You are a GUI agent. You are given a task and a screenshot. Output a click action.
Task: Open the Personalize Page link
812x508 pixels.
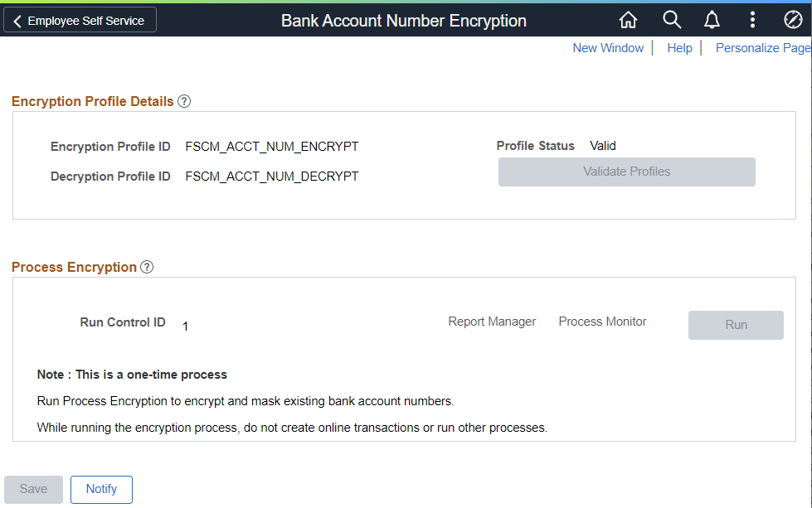coord(762,47)
